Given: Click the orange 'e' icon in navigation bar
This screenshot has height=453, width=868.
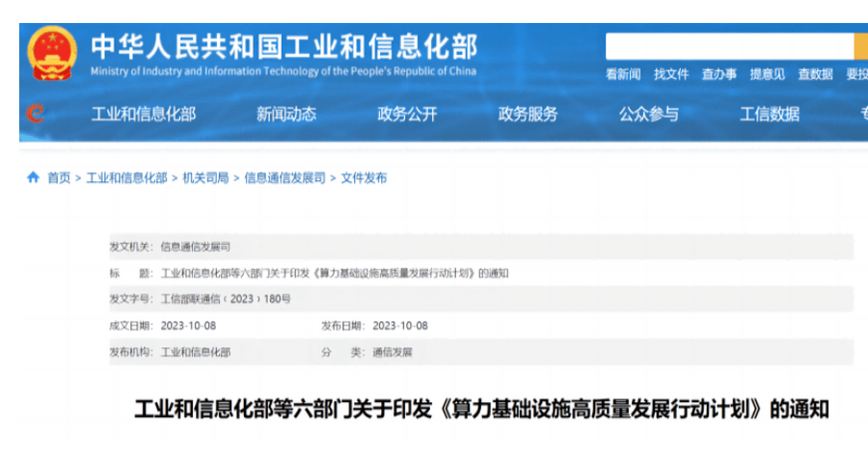Looking at the screenshot, I should coord(36,114).
